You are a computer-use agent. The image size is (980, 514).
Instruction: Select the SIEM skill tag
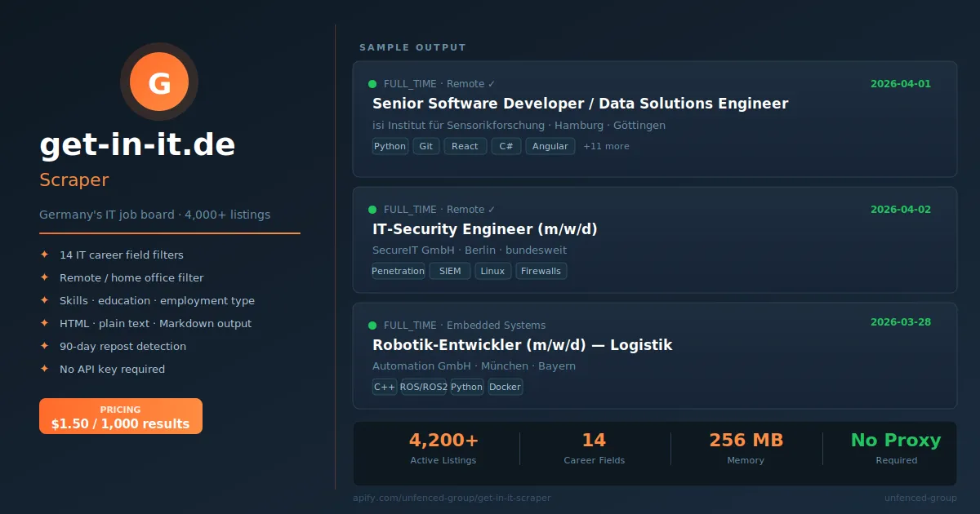click(450, 271)
